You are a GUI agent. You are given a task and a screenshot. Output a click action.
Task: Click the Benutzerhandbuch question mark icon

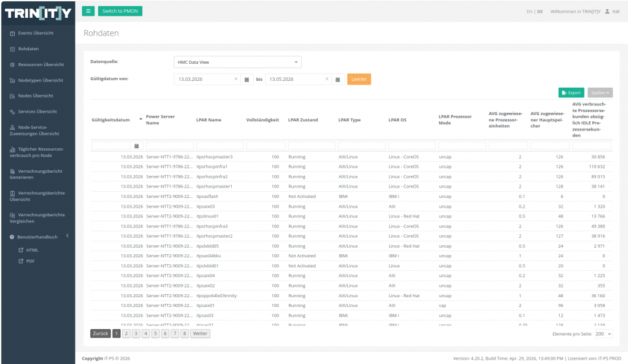click(12, 237)
